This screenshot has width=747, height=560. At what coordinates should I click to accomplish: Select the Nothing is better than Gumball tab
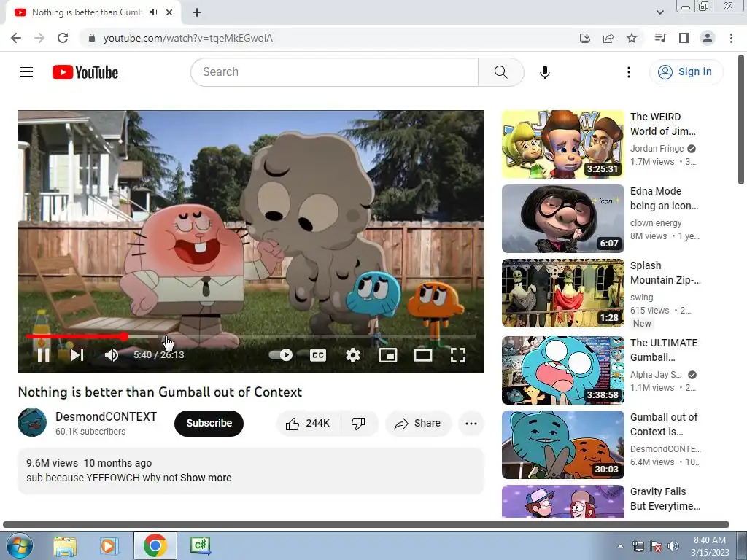tap(87, 12)
